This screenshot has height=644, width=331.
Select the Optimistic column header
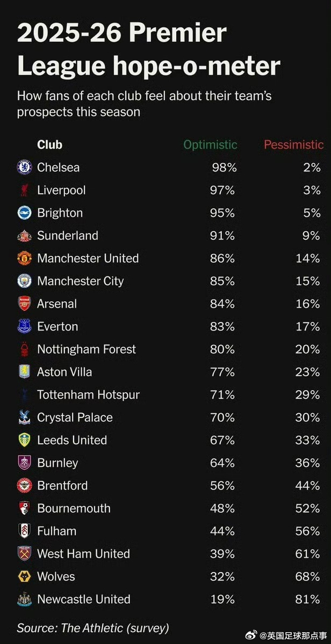[x=210, y=145]
